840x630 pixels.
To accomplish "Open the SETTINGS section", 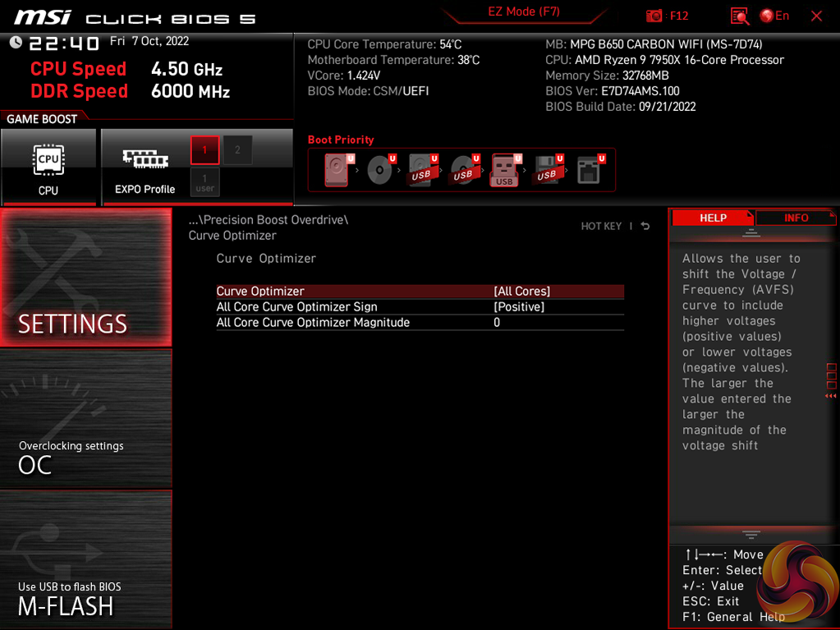I will pyautogui.click(x=85, y=277).
